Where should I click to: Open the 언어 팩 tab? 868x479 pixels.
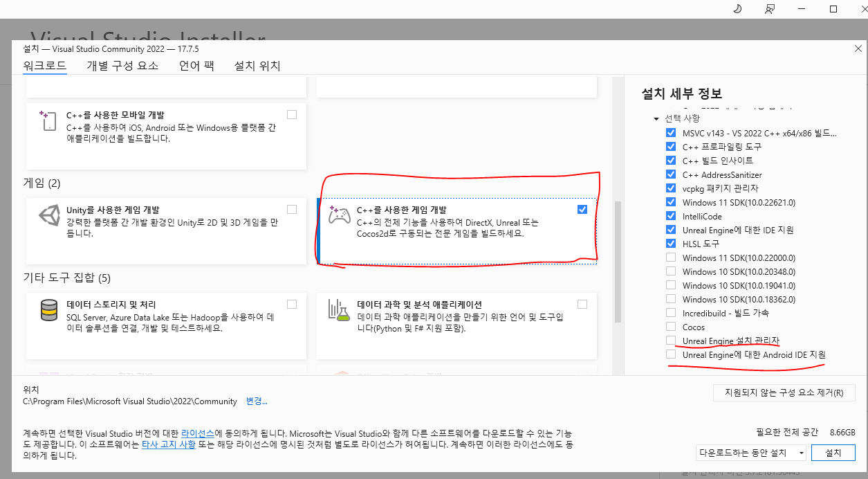click(x=196, y=66)
